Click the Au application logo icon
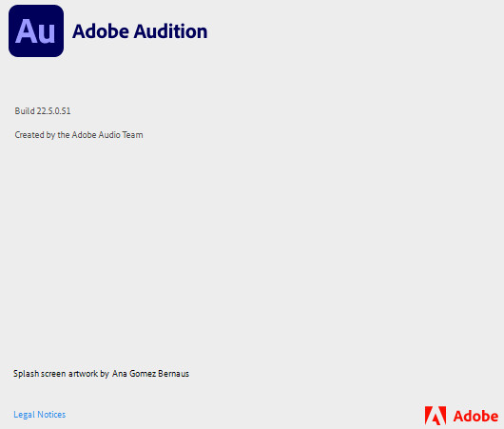 (x=36, y=30)
